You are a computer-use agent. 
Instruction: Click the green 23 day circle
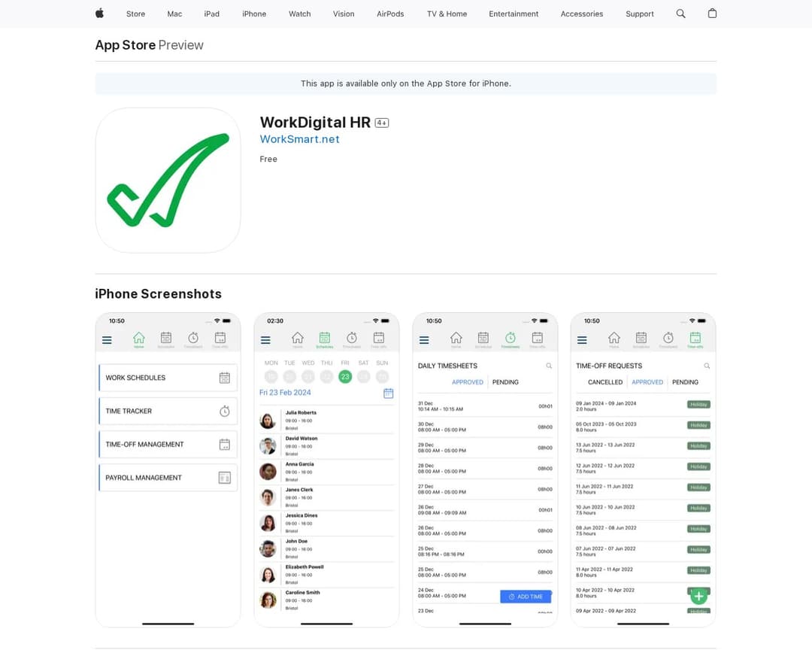click(345, 377)
